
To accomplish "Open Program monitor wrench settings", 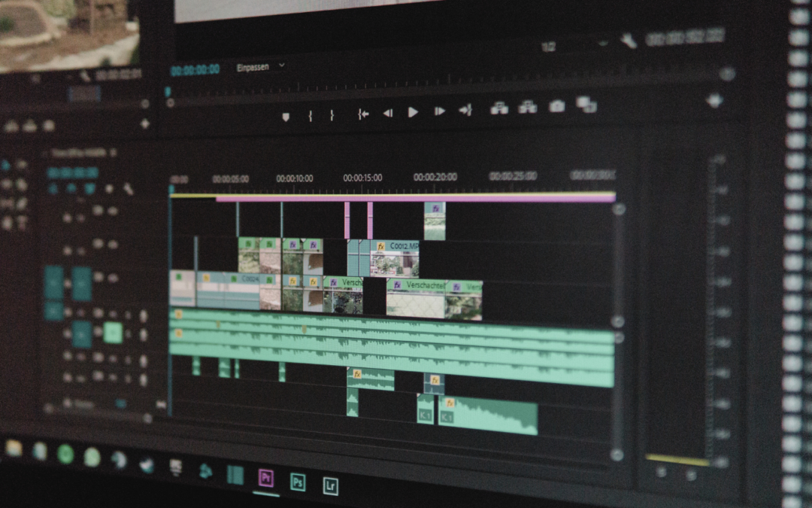I will [x=628, y=41].
